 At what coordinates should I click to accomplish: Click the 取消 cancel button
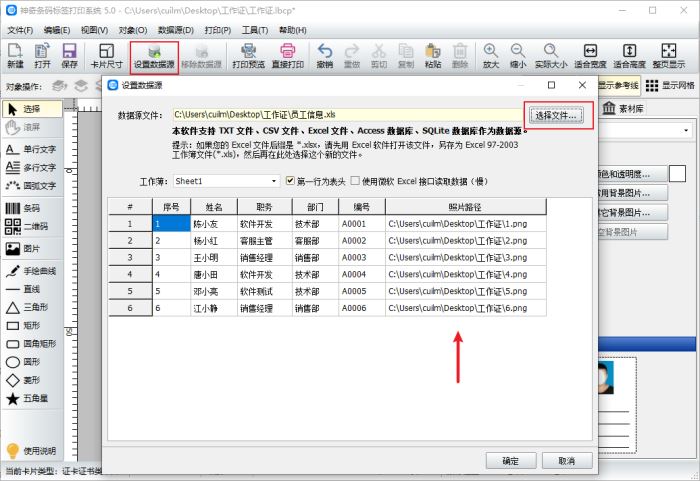pyautogui.click(x=567, y=460)
